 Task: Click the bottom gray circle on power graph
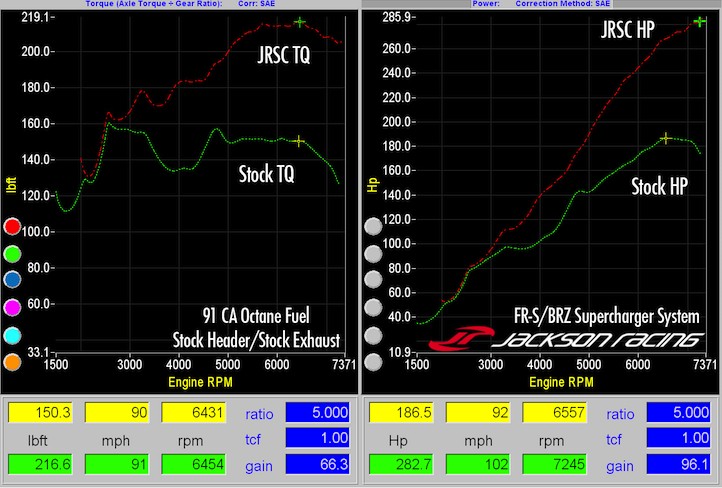(x=373, y=362)
